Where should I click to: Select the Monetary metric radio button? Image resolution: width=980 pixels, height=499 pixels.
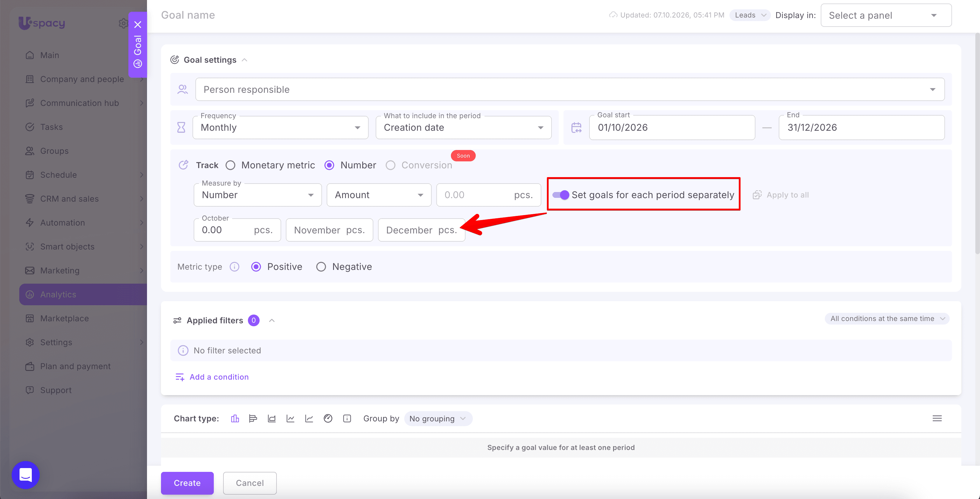pyautogui.click(x=230, y=165)
